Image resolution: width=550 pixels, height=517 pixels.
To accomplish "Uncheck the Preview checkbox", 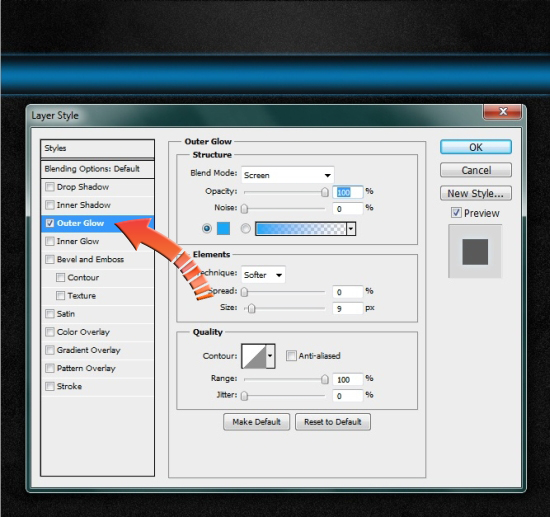I will (456, 213).
